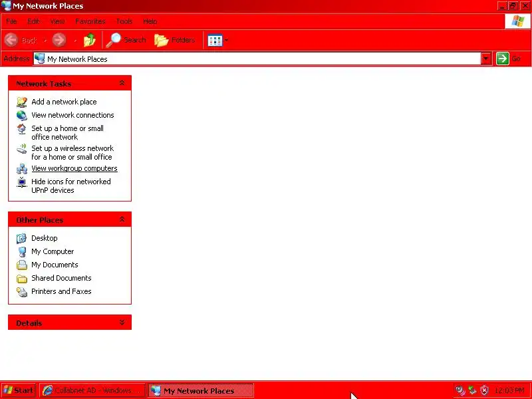
Task: Open the File menu
Action: coord(11,21)
